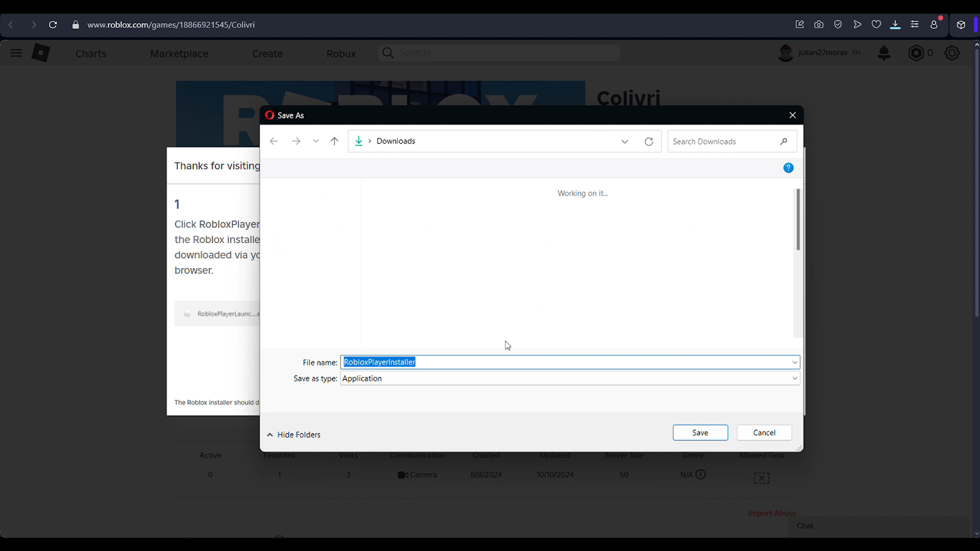Open julian27morav avatar profile

pyautogui.click(x=786, y=53)
